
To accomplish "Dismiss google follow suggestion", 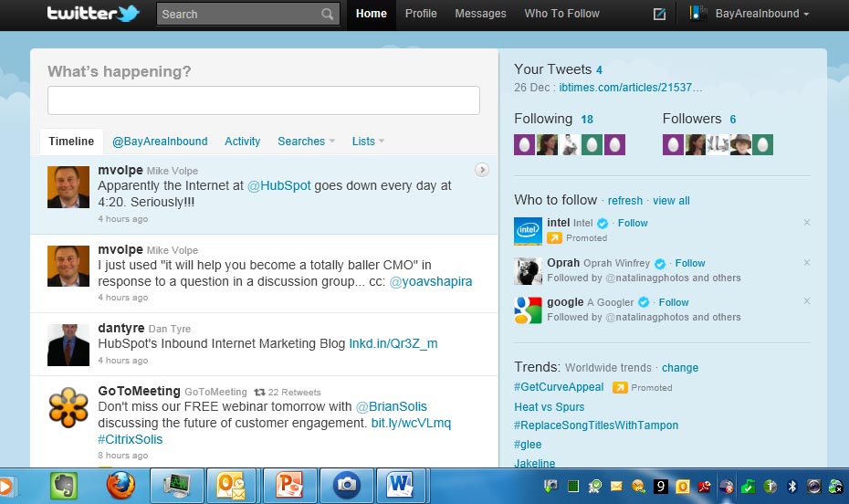I will 807,301.
